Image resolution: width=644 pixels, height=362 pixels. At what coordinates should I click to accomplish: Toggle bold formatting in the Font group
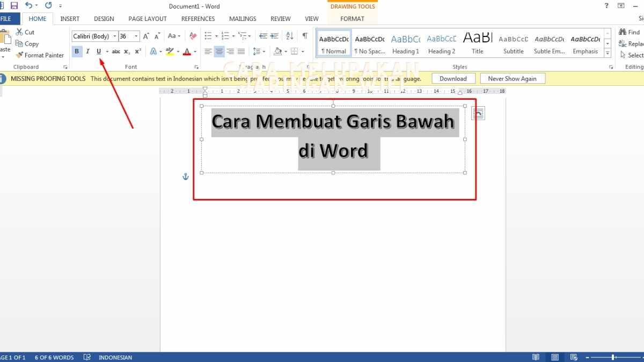click(x=77, y=51)
